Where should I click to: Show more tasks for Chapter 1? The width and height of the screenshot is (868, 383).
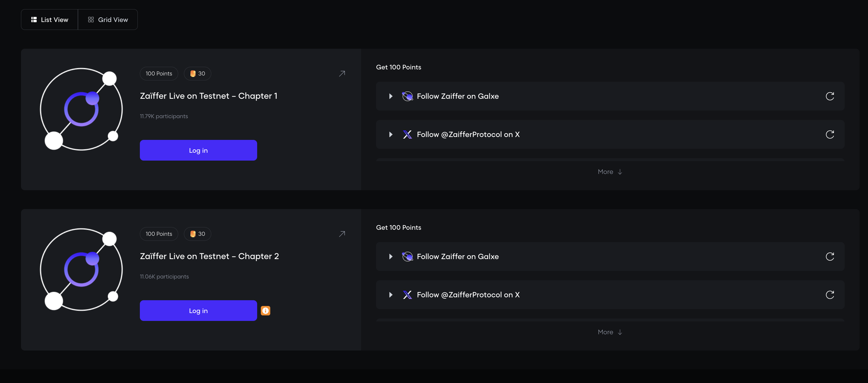coord(610,172)
